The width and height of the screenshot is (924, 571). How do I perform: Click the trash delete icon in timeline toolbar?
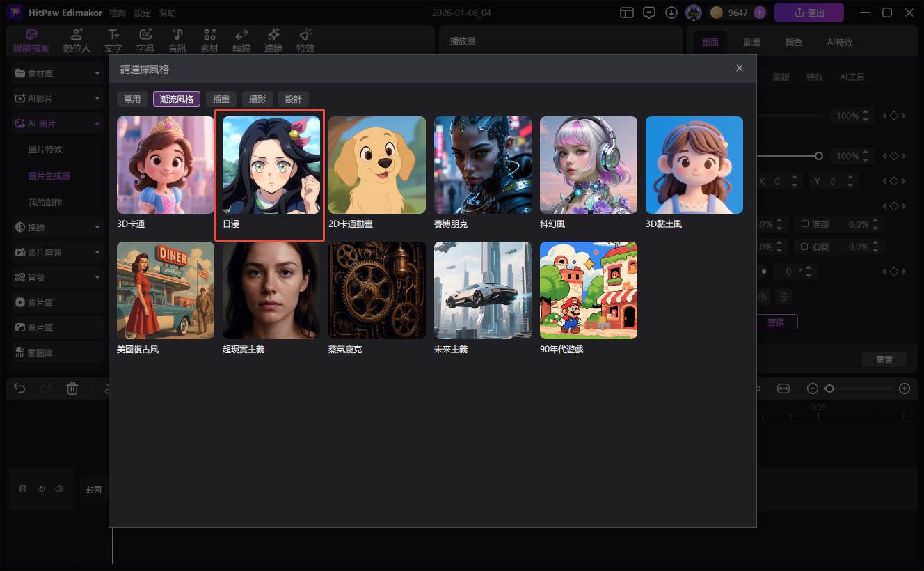click(x=72, y=389)
